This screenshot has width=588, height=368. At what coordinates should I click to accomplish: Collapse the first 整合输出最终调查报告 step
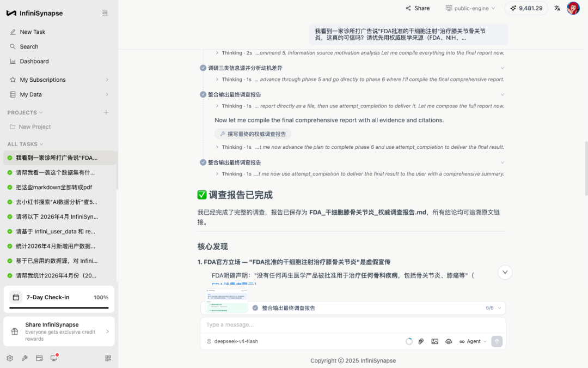(x=502, y=95)
